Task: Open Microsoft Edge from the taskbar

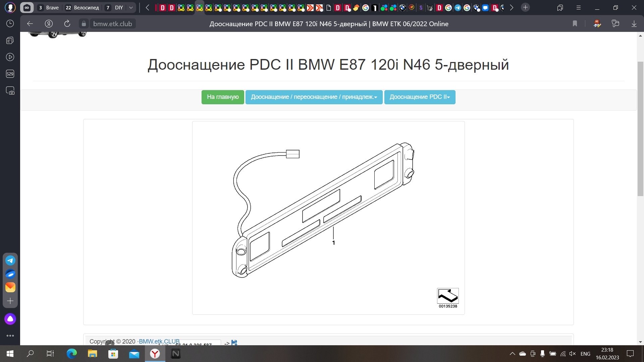Action: 71,354
